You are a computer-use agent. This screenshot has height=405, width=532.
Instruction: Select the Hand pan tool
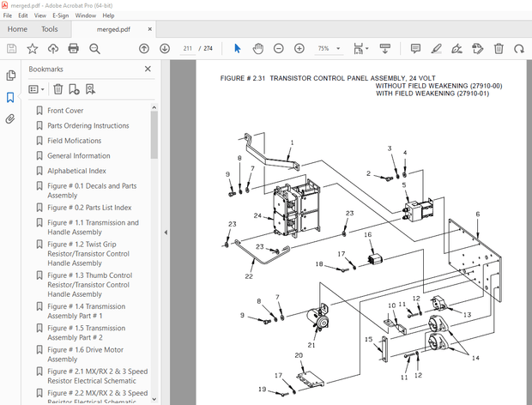tap(257, 49)
